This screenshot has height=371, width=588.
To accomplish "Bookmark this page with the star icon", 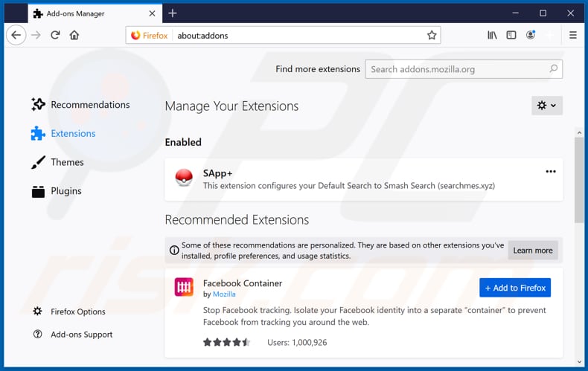I will [x=432, y=35].
